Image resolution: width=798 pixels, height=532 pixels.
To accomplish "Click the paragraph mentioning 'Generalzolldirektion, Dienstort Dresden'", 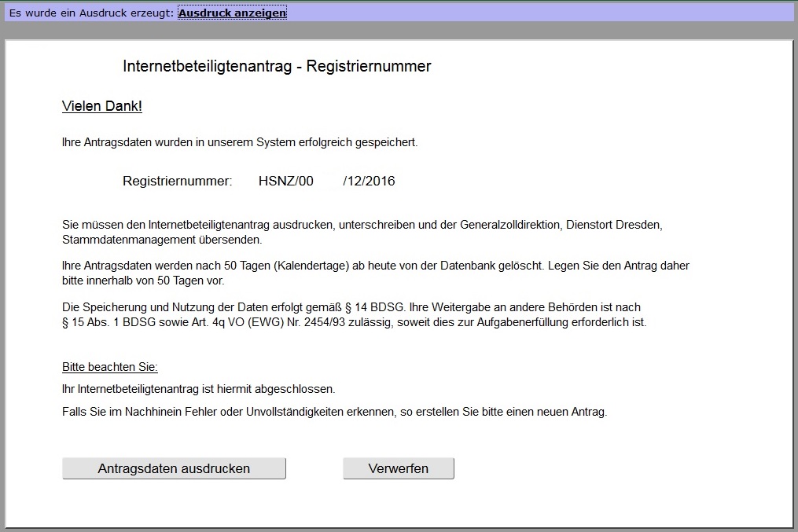I will [x=362, y=232].
